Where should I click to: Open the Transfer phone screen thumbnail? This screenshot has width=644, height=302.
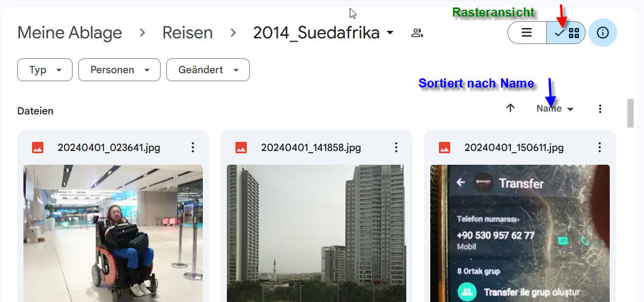coord(520,233)
